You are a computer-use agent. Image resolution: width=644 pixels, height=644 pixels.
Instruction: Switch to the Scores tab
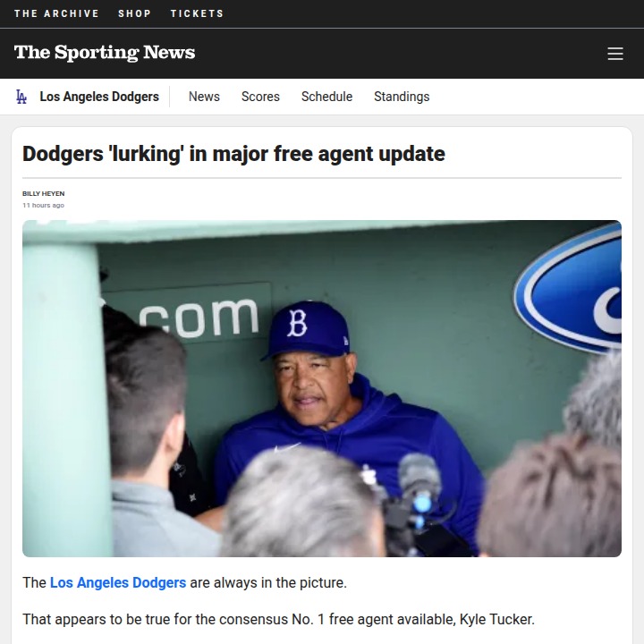[260, 97]
